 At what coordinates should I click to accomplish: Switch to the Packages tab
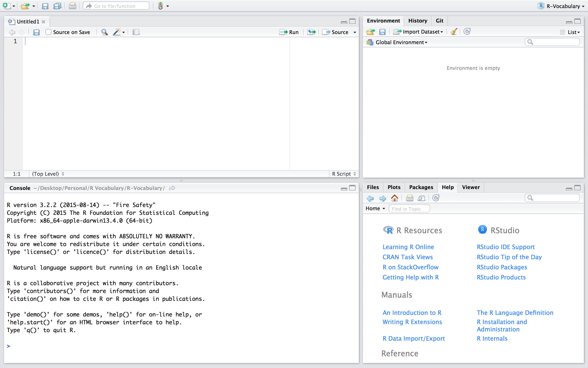pos(421,187)
